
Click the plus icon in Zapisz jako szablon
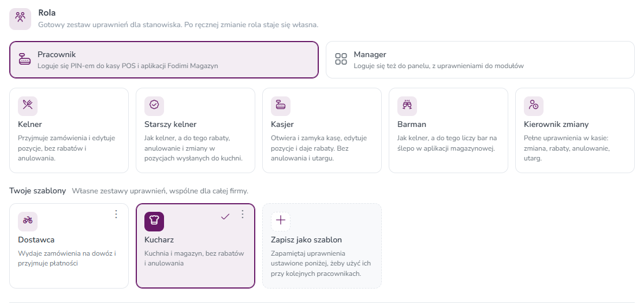tap(281, 220)
